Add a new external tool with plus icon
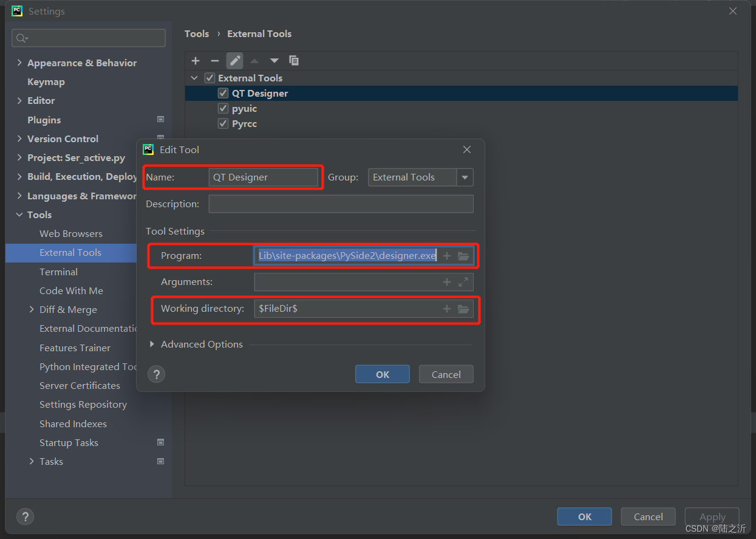Image resolution: width=756 pixels, height=539 pixels. tap(196, 60)
